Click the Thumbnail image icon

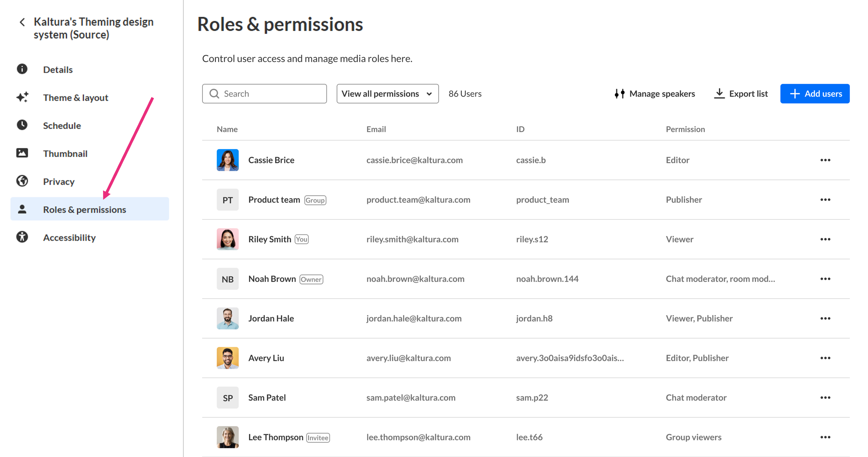(x=22, y=153)
